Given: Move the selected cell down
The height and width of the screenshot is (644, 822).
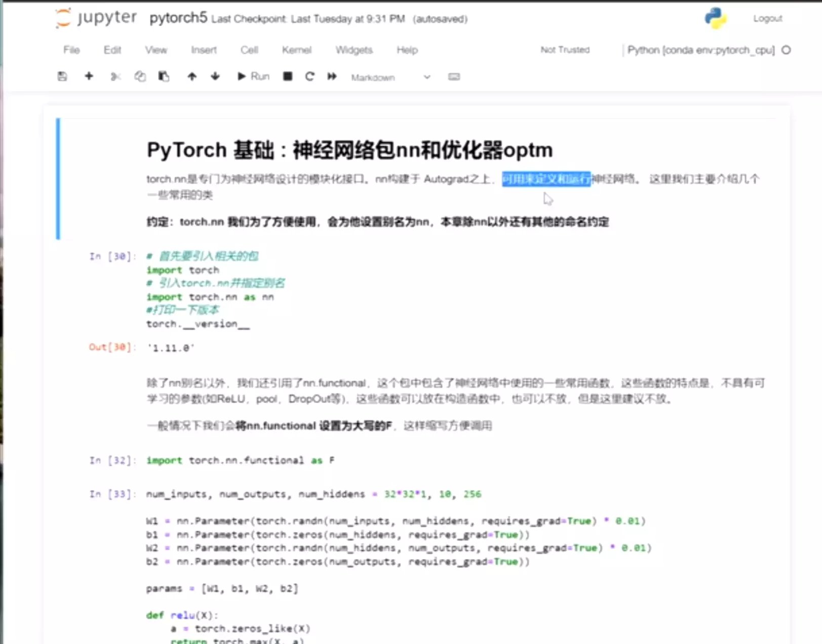Looking at the screenshot, I should (x=215, y=76).
